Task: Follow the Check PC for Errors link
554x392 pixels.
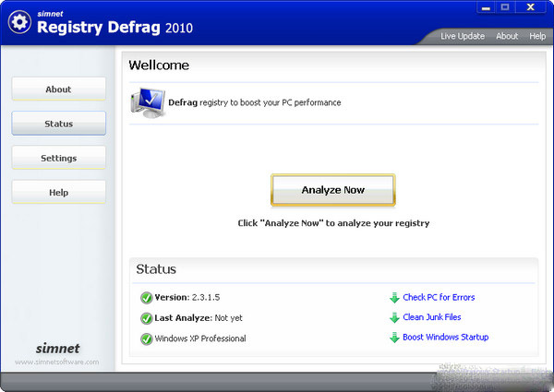Action: point(439,297)
